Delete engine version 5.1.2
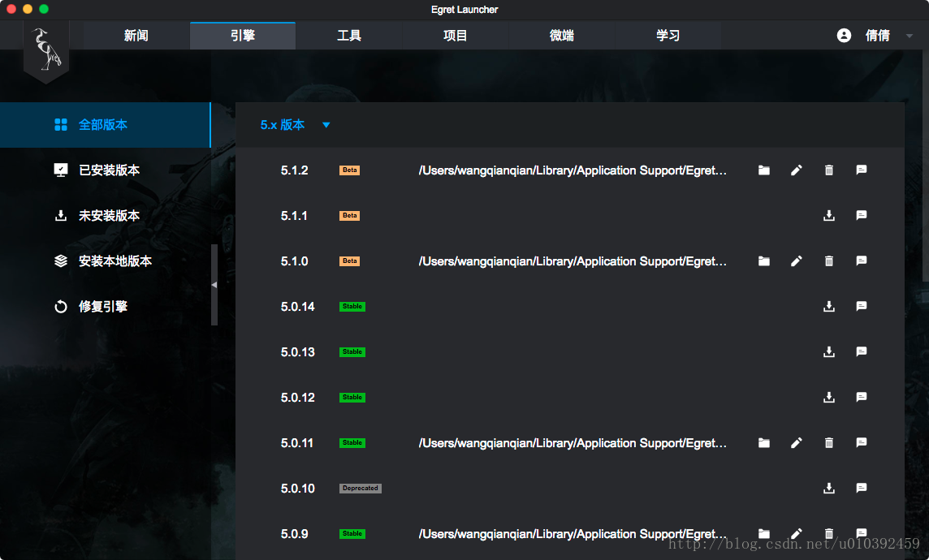 point(829,170)
